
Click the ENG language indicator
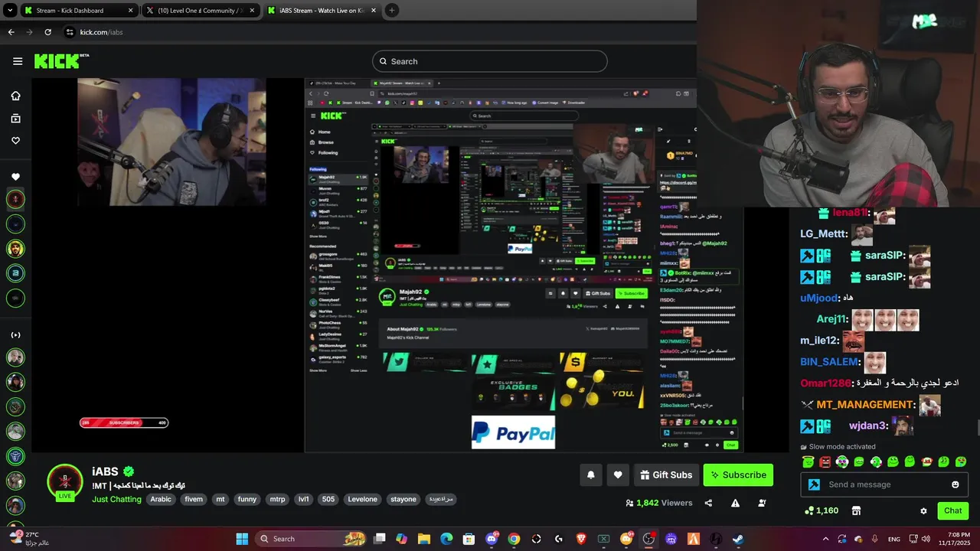[893, 539]
